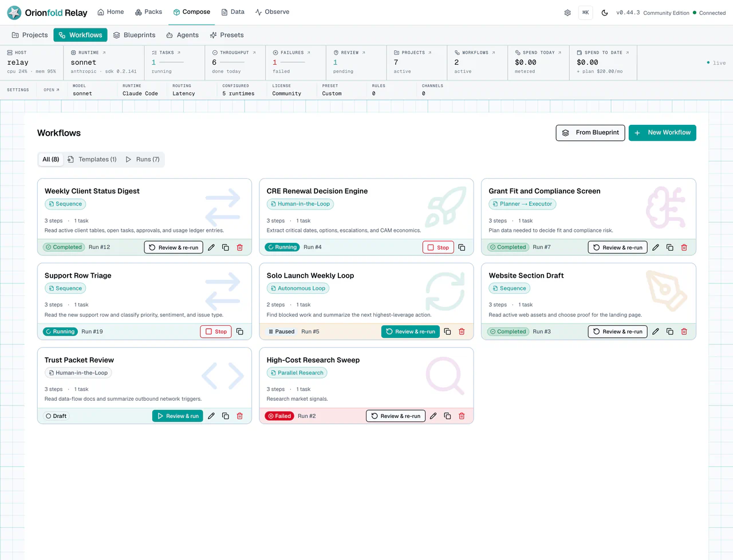Image resolution: width=733 pixels, height=560 pixels.
Task: Show the Runs (7) filter
Action: click(143, 159)
